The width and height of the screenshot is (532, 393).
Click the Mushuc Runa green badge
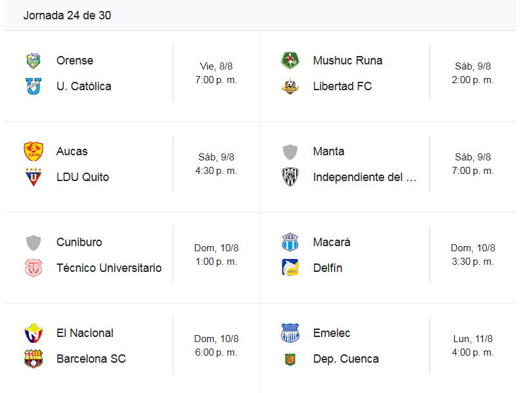pos(290,61)
